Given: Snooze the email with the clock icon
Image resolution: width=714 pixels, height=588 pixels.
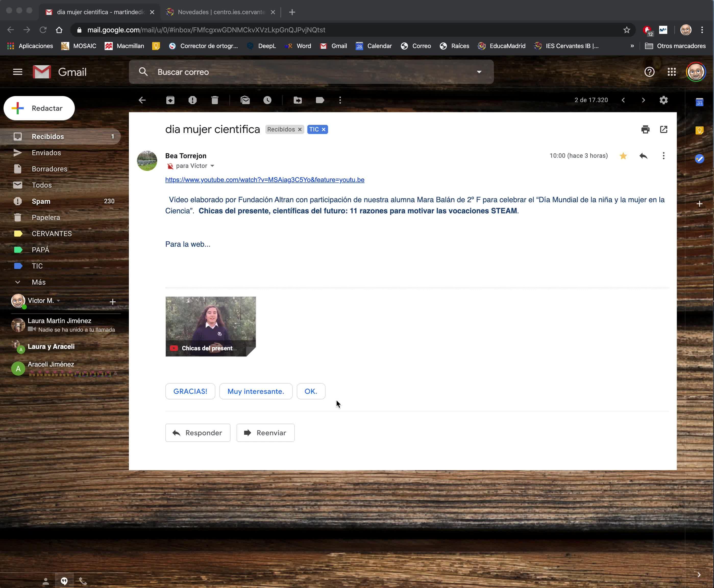Looking at the screenshot, I should pyautogui.click(x=267, y=100).
